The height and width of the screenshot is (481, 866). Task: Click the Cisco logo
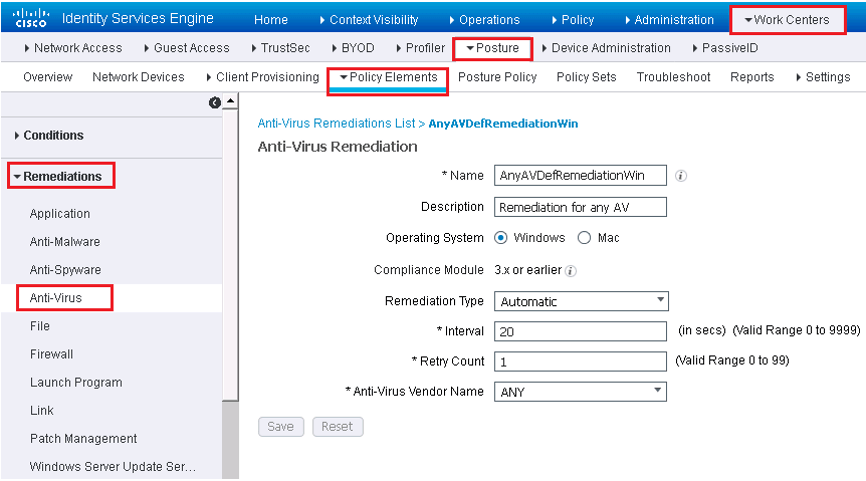pyautogui.click(x=31, y=18)
